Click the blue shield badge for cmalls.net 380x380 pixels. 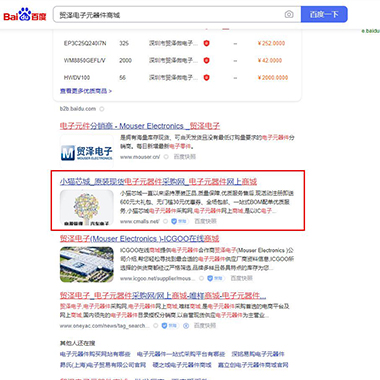point(180,221)
